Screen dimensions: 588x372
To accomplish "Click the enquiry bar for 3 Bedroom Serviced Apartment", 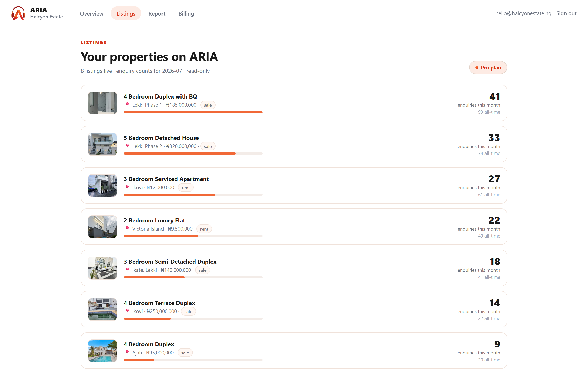I will click(x=193, y=195).
